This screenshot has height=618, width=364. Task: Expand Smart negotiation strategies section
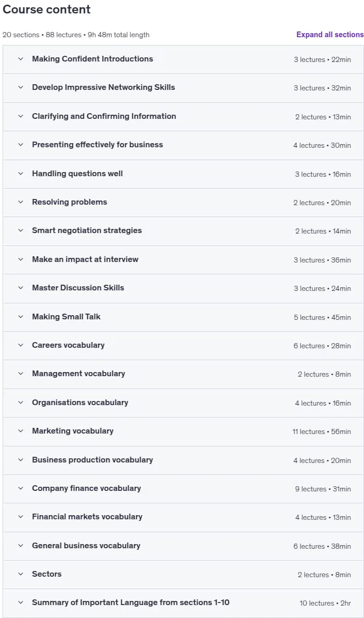183,231
